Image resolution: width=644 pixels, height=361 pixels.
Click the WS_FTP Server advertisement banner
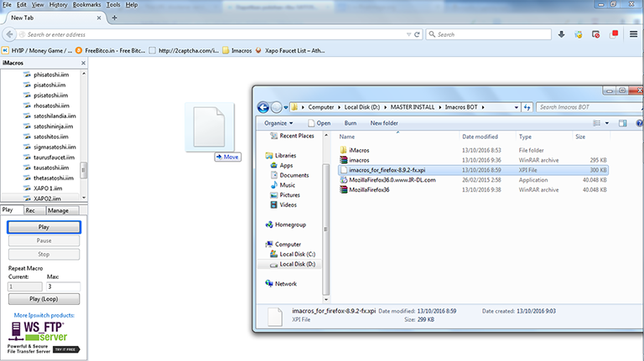44,338
